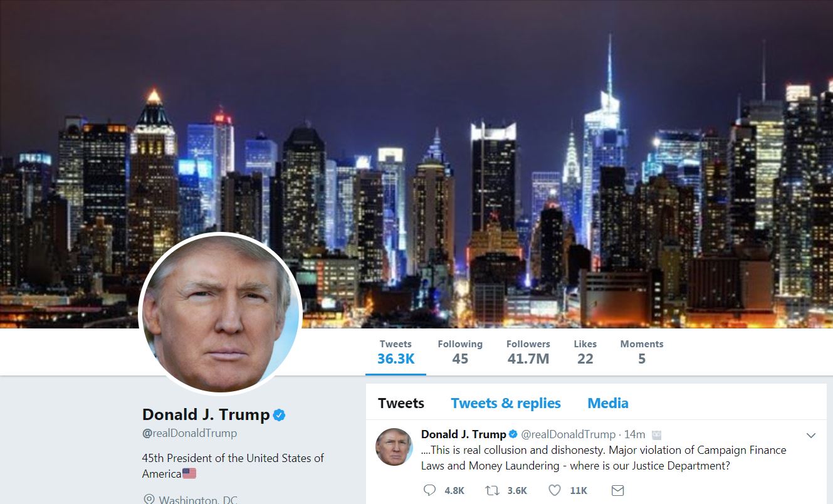Retweet the tweet via retweet icon
Screen dimensions: 833x504
pos(493,490)
